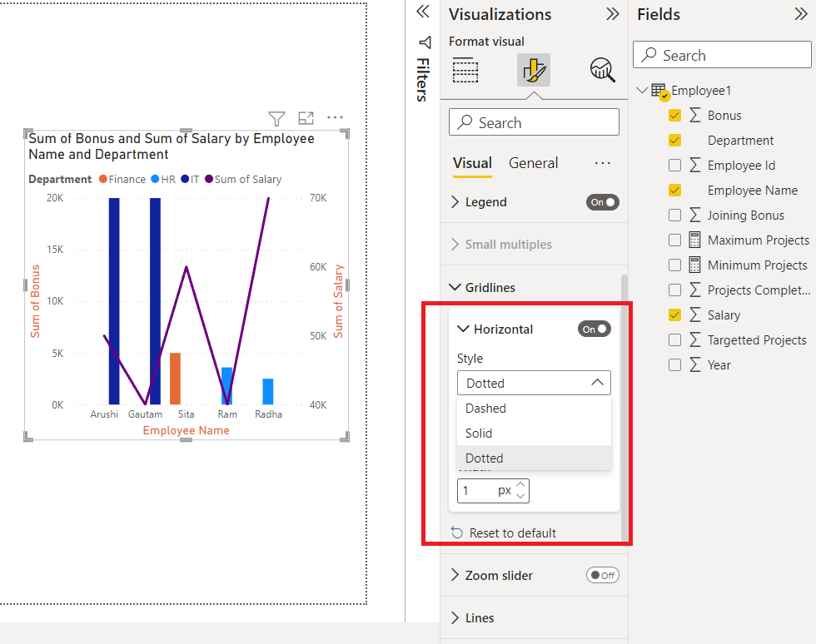Image resolution: width=816 pixels, height=644 pixels.
Task: Expand the Legend section
Action: [x=455, y=202]
